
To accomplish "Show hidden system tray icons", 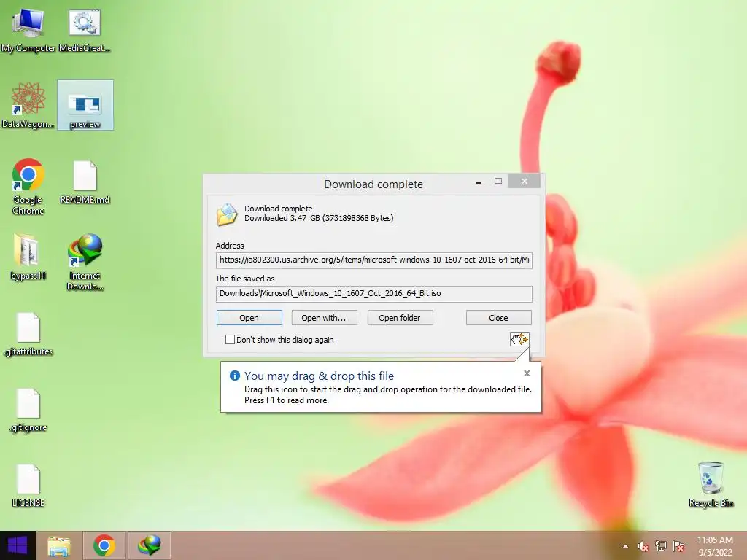I will pos(625,546).
